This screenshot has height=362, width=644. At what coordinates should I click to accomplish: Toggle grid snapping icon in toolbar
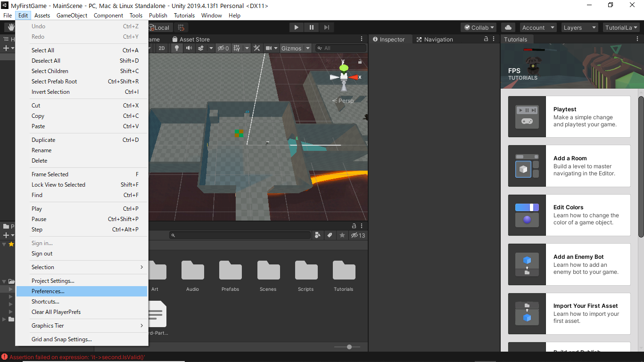[181, 27]
